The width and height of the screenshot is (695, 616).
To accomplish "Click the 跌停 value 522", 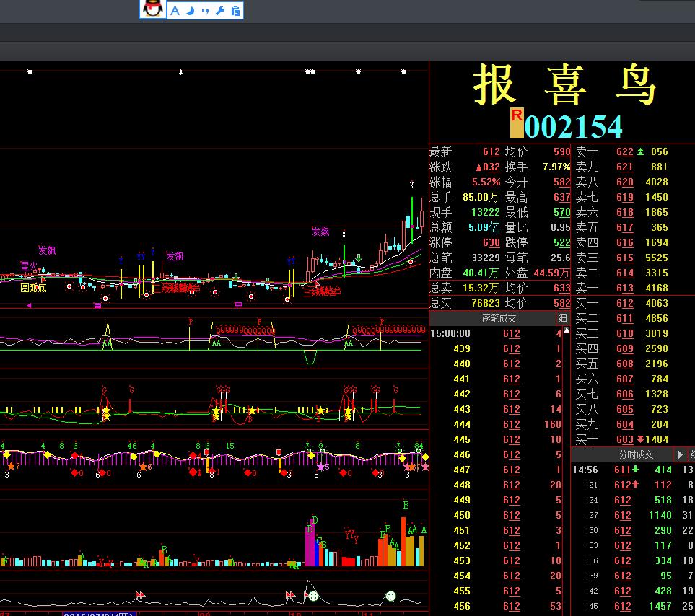I will [561, 242].
